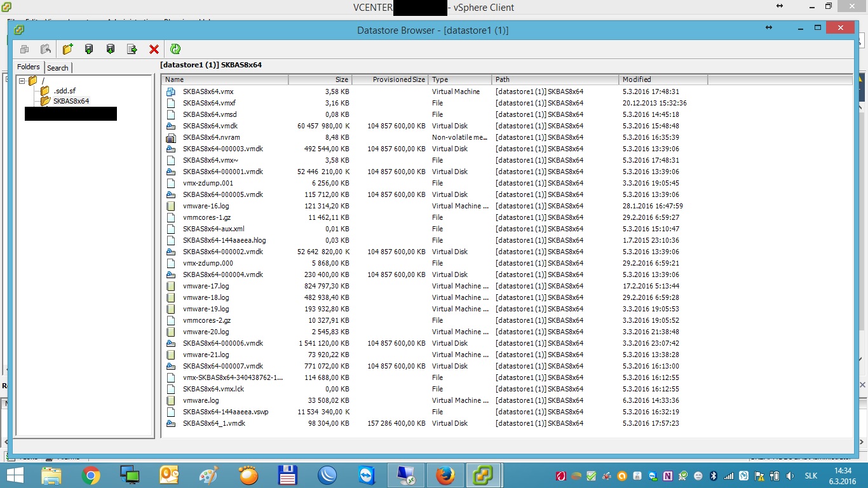Select the file vmware-20.log
The height and width of the screenshot is (488, 868).
[206, 332]
